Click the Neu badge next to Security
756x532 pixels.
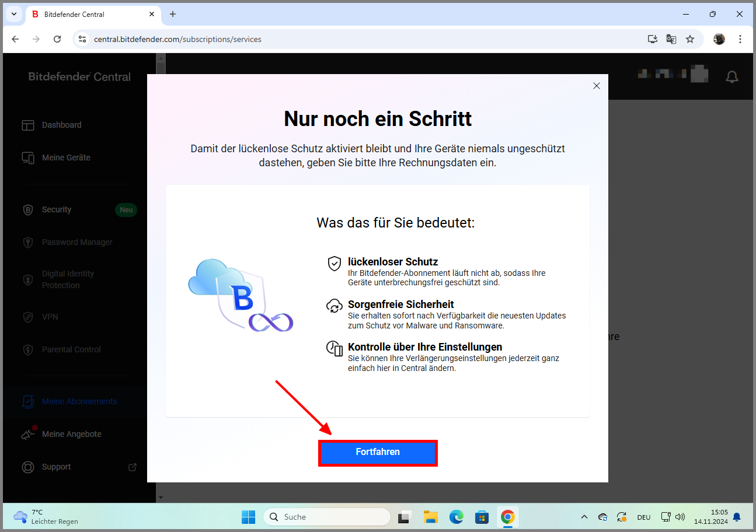(x=126, y=209)
